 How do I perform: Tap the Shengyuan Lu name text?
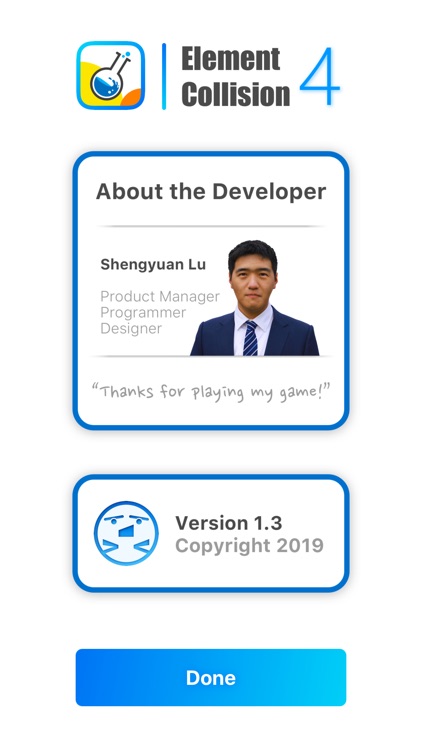point(153,264)
